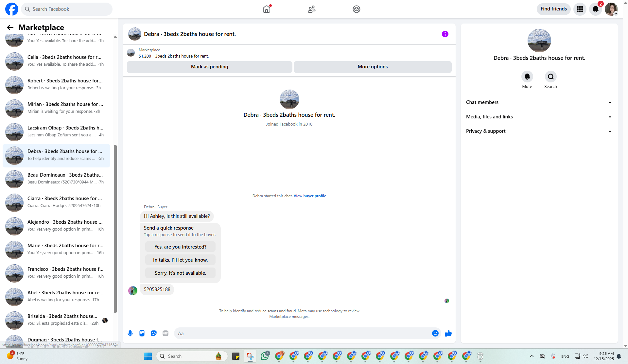Click the sender avatar beside the 5205825188 message
The width and height of the screenshot is (628, 364).
[x=133, y=290]
